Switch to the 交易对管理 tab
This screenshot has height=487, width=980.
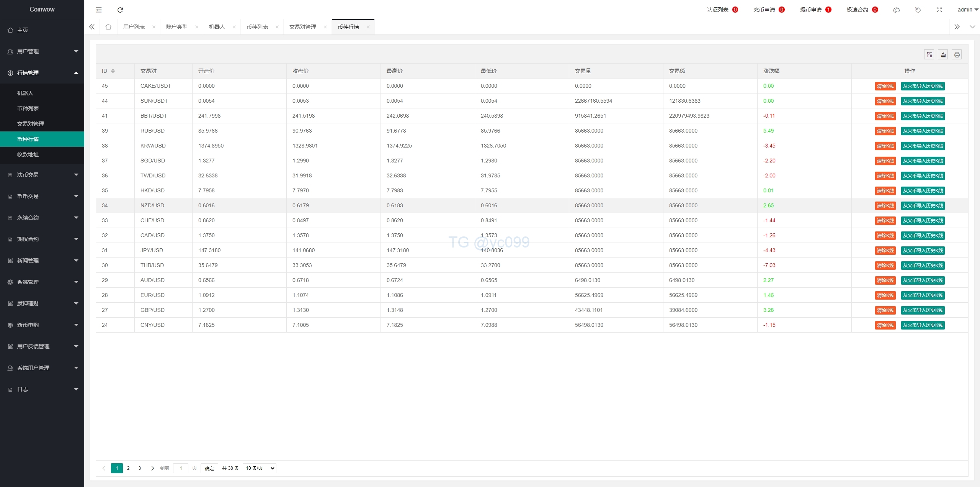(302, 27)
